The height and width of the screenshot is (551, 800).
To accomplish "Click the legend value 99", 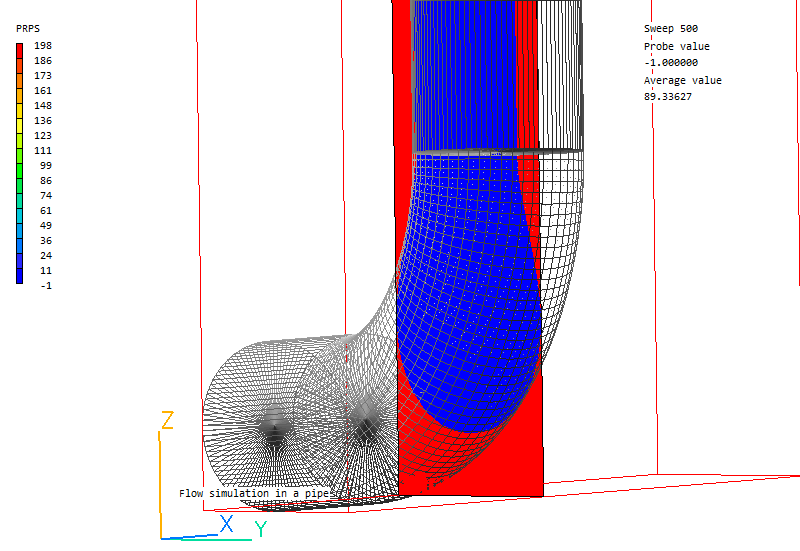I will coord(43,165).
